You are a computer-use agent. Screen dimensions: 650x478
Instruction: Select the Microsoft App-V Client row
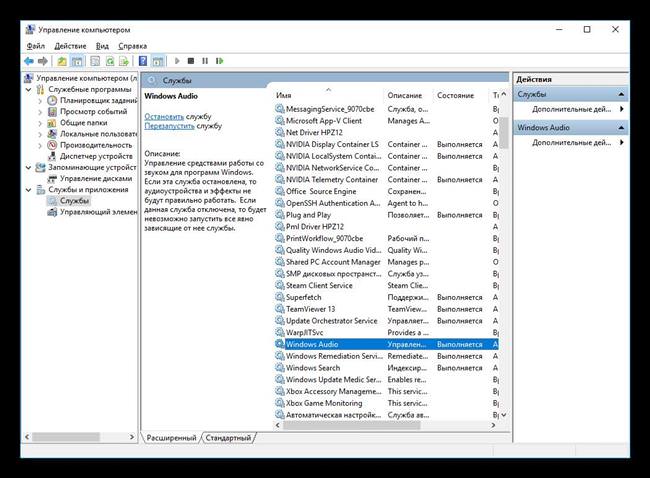(386, 121)
